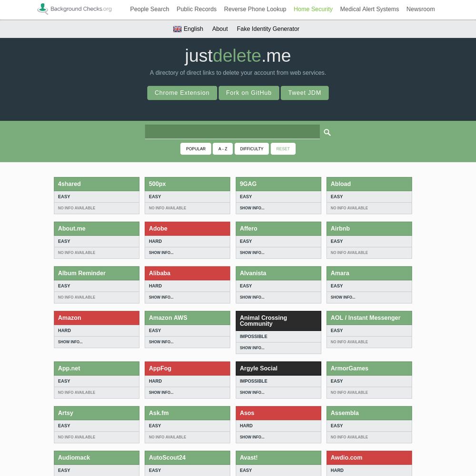Open the Assembla card title
The height and width of the screenshot is (476, 476).
pos(369,413)
